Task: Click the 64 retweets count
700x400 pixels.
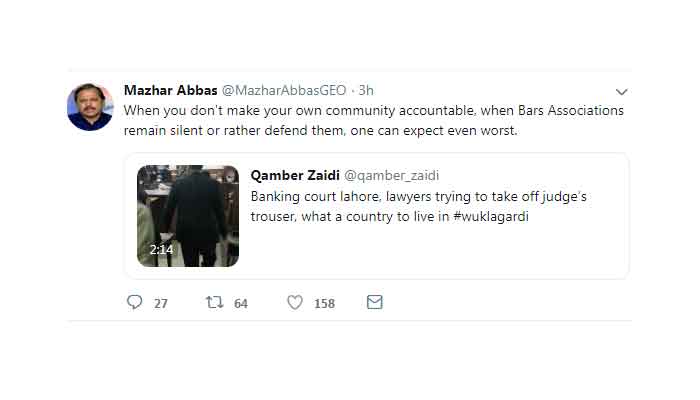Action: pos(241,303)
